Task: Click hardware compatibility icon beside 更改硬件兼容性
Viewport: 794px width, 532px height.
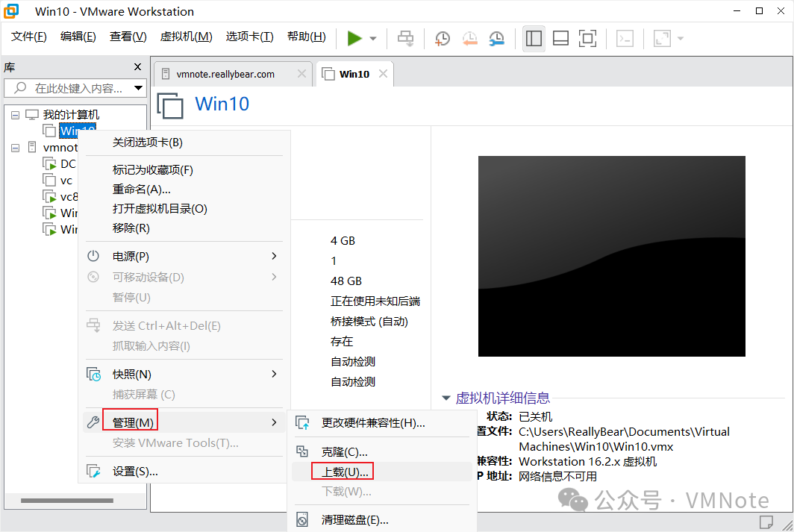Action: [x=302, y=422]
